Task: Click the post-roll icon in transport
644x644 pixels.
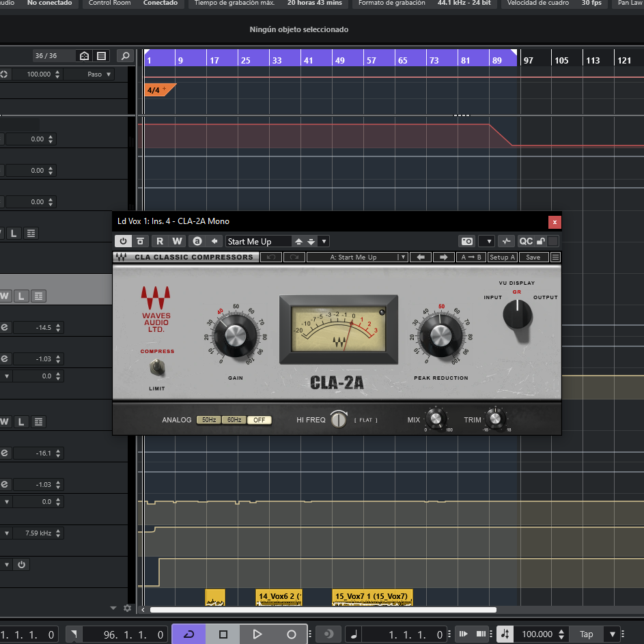Action: [x=481, y=634]
